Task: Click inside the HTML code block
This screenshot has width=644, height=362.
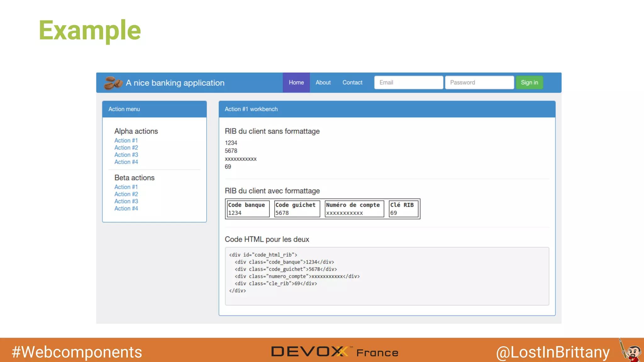Action: coord(387,276)
